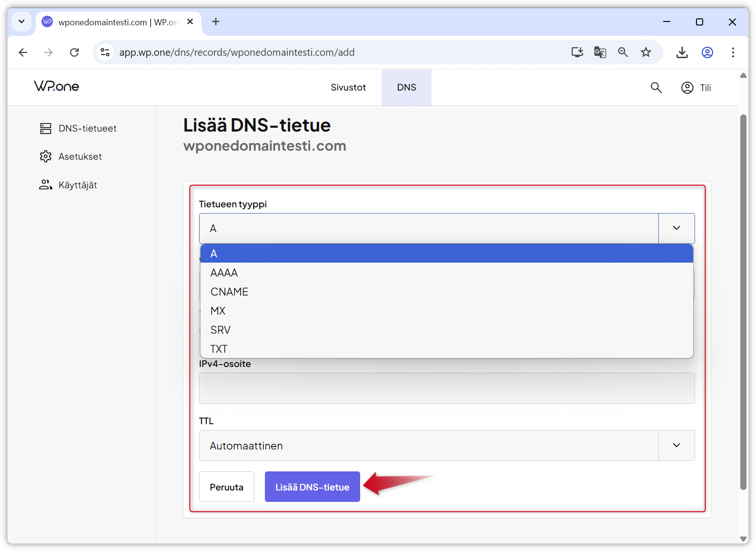Bookmark this page with star icon
756x551 pixels.
click(x=645, y=52)
